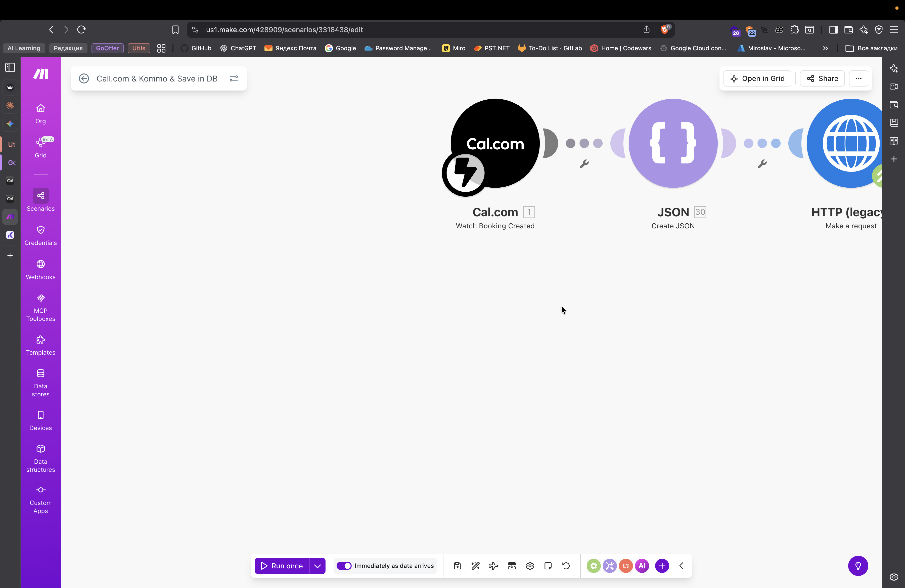The height and width of the screenshot is (588, 905).
Task: Run the auto-align magic wand tool
Action: 475,566
